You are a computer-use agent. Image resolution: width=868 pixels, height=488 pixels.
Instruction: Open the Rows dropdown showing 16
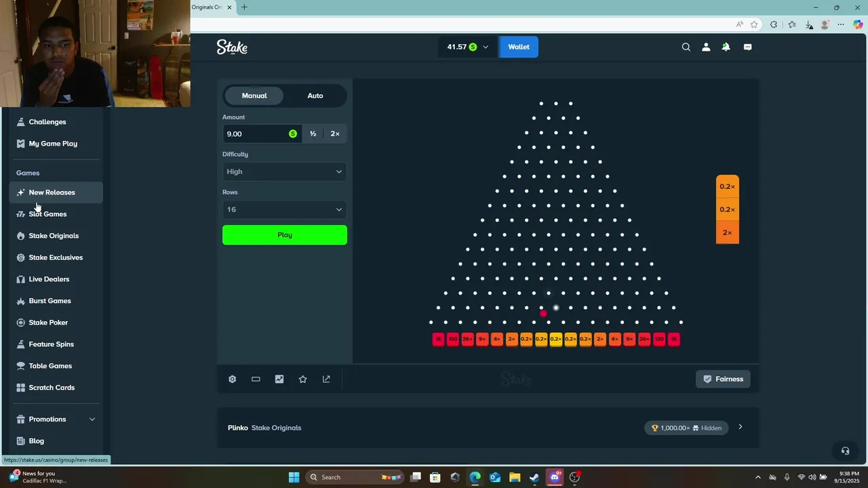pyautogui.click(x=285, y=209)
